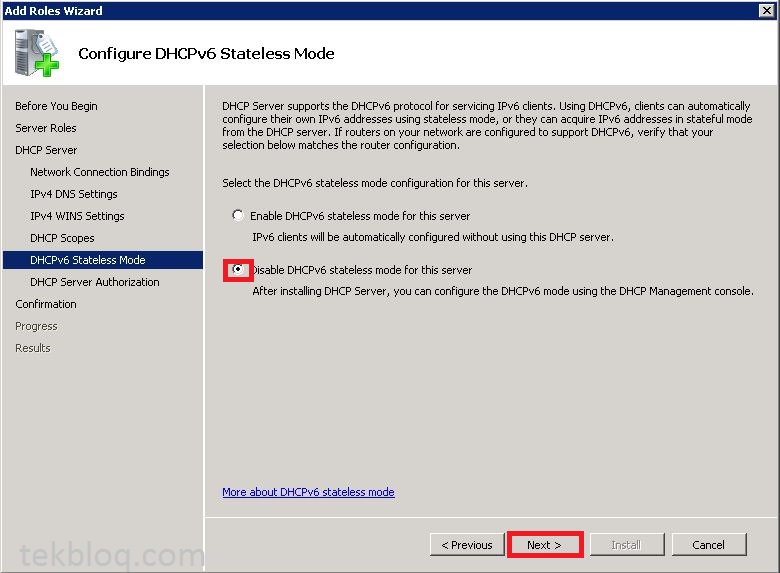Click the Next button
This screenshot has width=780, height=573.
coord(545,545)
